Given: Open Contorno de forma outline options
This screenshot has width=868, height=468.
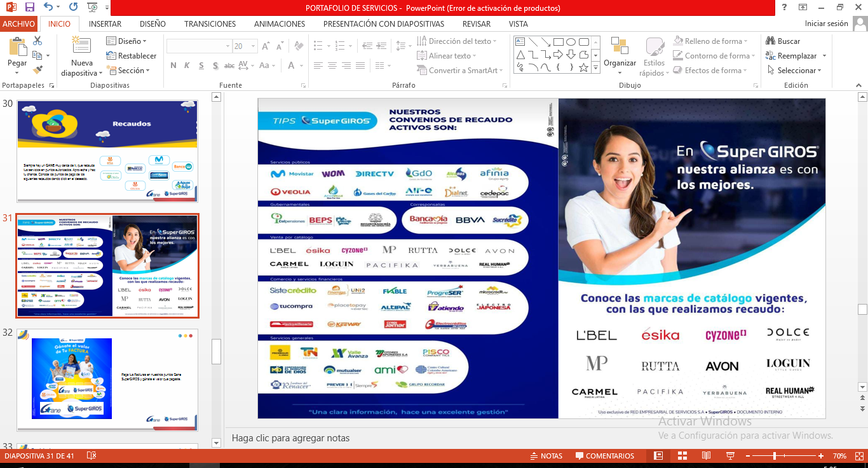Looking at the screenshot, I should pyautogui.click(x=715, y=56).
